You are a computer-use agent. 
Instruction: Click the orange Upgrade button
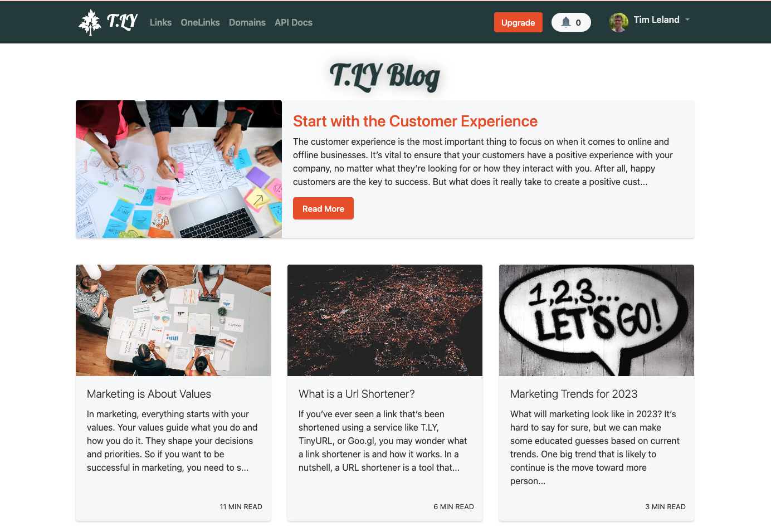(x=518, y=22)
